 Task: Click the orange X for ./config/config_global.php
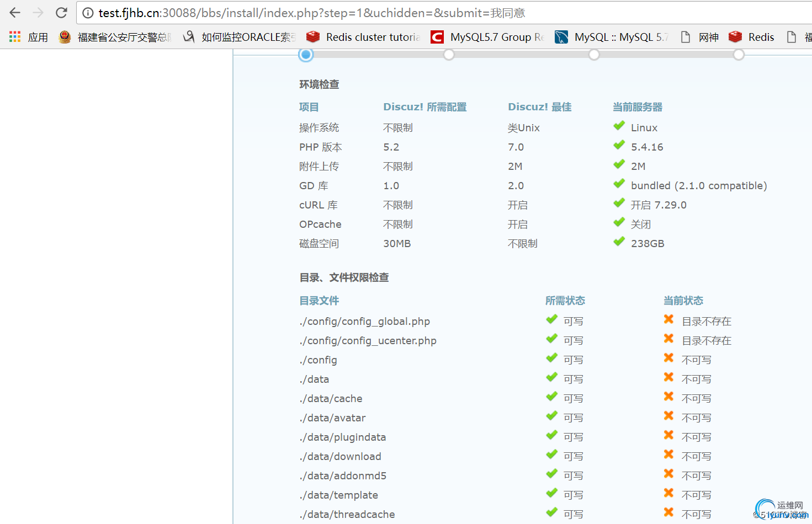tap(668, 319)
